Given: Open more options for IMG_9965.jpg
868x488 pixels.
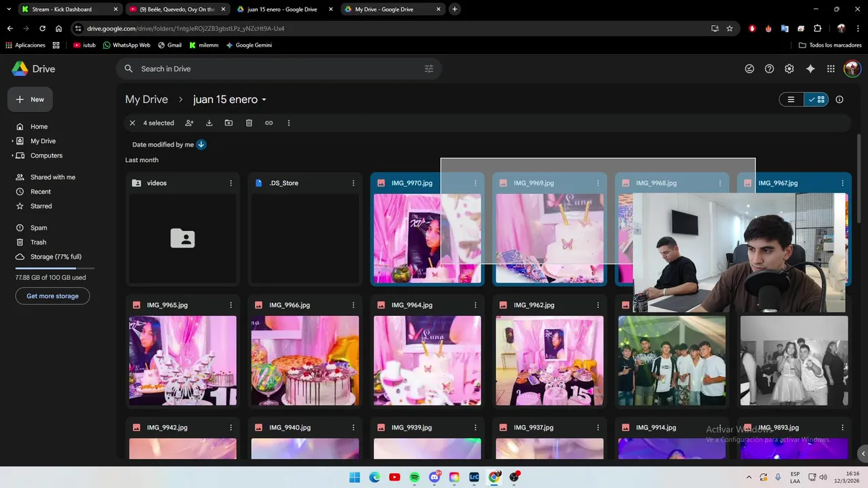Looking at the screenshot, I should (231, 305).
